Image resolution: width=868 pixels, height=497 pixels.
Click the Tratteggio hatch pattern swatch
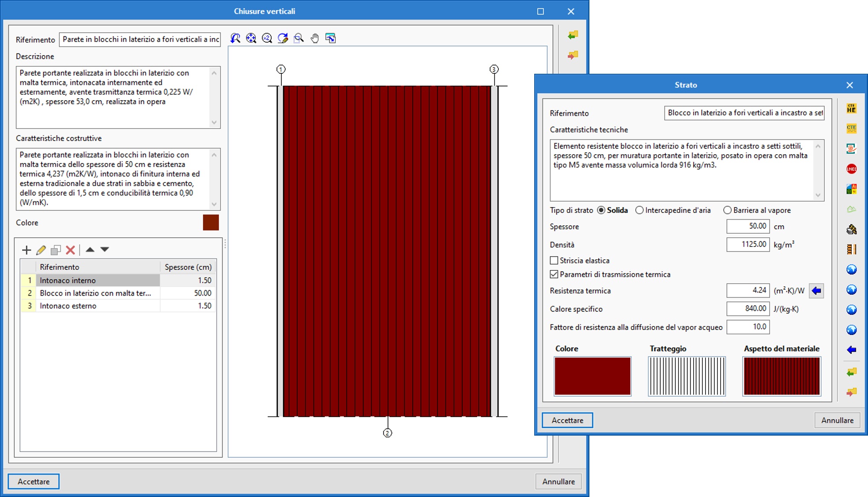click(687, 376)
